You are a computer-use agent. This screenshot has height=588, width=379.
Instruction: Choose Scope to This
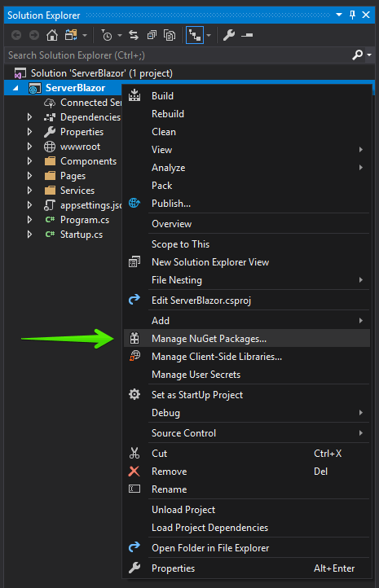pos(248,244)
